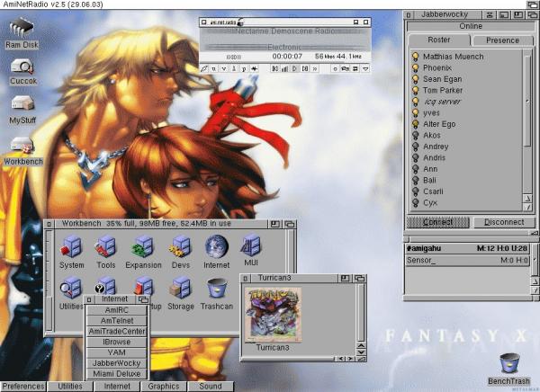Open the Internet bottom bar button
The image size is (540, 392).
point(117,386)
